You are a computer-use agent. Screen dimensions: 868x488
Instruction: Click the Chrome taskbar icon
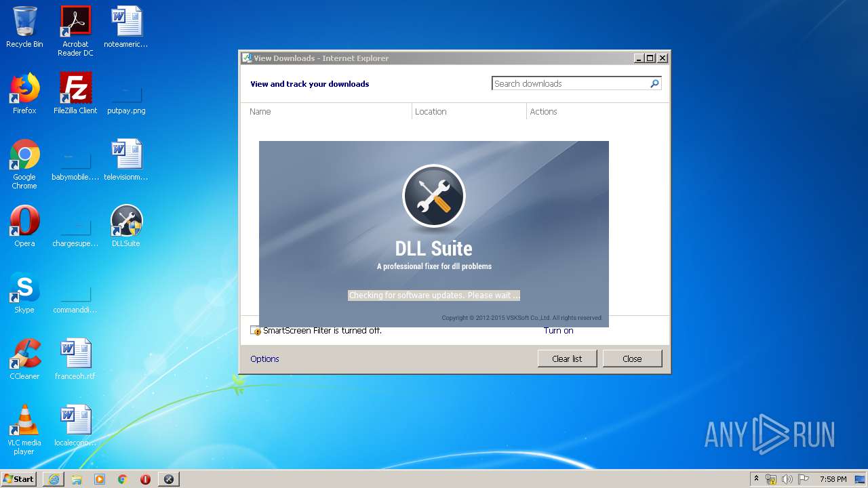[x=123, y=479]
